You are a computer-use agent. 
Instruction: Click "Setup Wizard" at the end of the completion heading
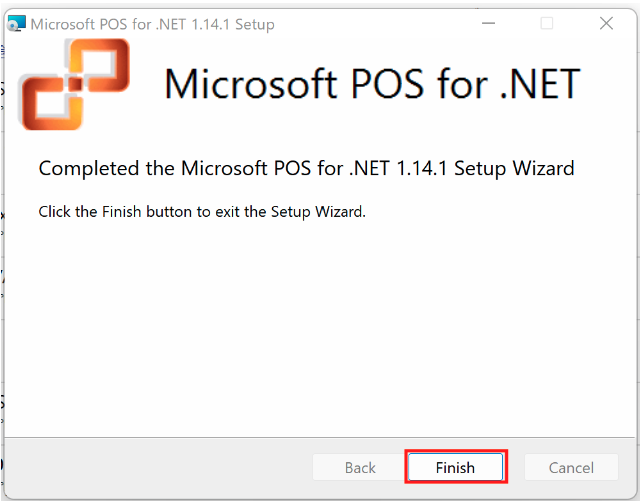pos(514,168)
